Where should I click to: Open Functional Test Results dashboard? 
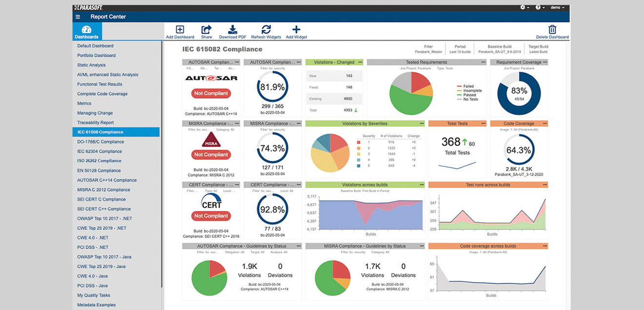(x=100, y=84)
